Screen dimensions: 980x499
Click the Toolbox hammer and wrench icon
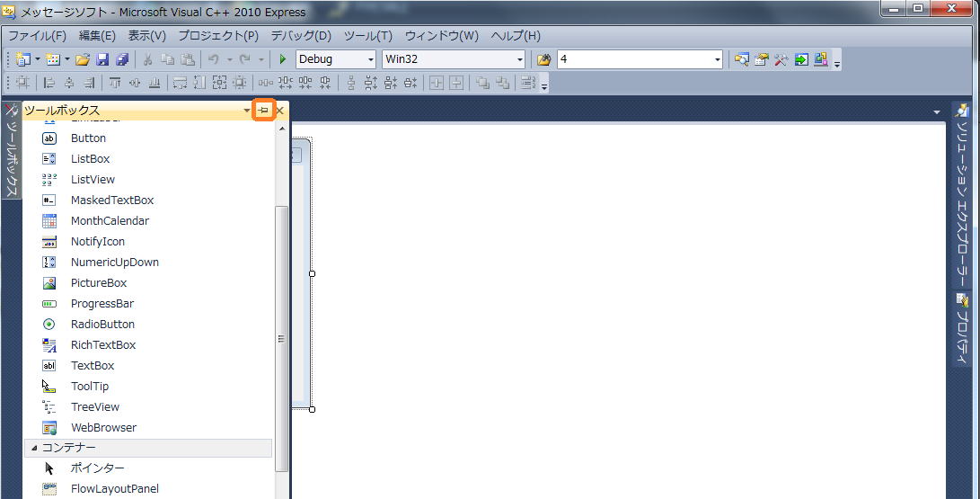[781, 59]
